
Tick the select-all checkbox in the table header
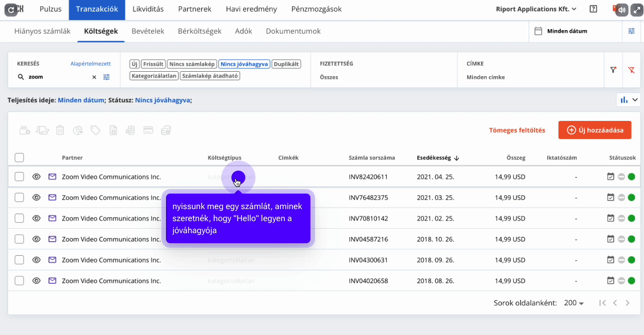tap(19, 157)
